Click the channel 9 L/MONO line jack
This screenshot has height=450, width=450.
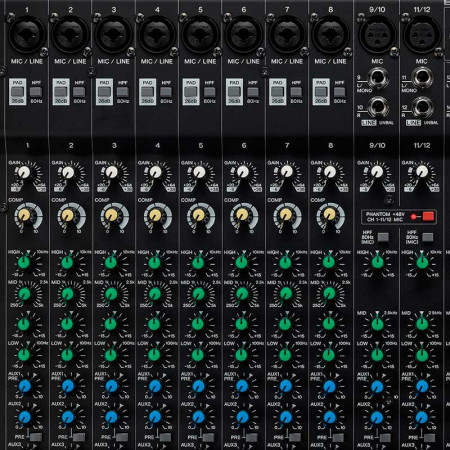[x=378, y=77]
